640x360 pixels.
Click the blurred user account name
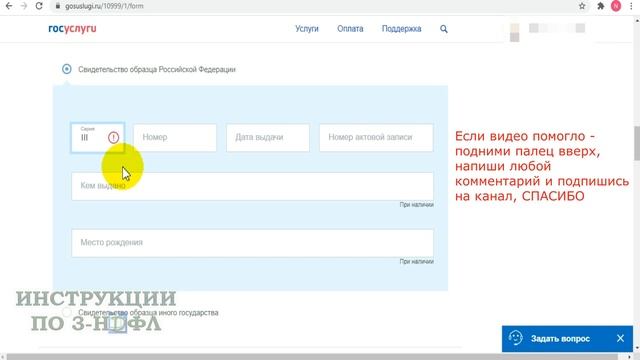(557, 28)
